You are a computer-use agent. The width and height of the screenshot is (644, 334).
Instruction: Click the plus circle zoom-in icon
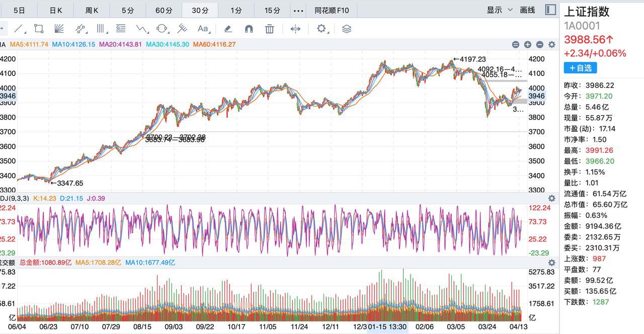pyautogui.click(x=528, y=44)
